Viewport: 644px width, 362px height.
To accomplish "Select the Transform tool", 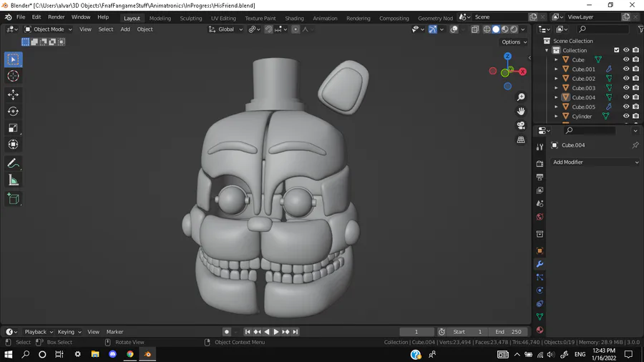I will (13, 145).
